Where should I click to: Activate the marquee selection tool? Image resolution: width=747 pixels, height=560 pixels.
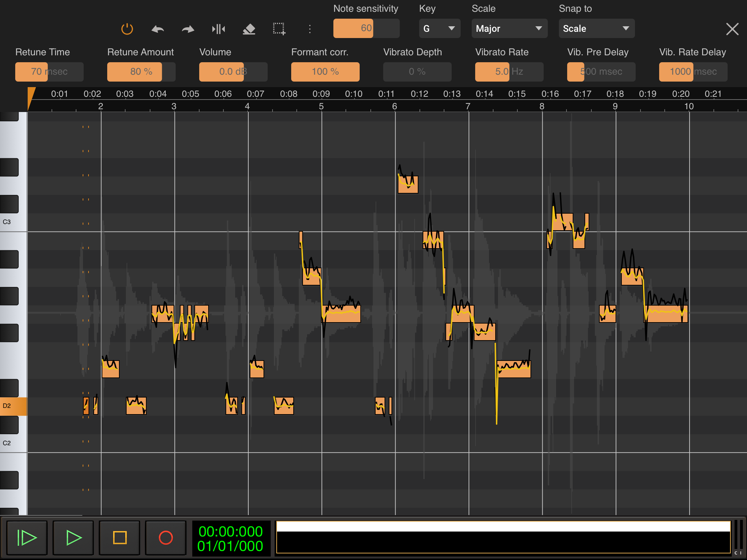click(x=279, y=29)
